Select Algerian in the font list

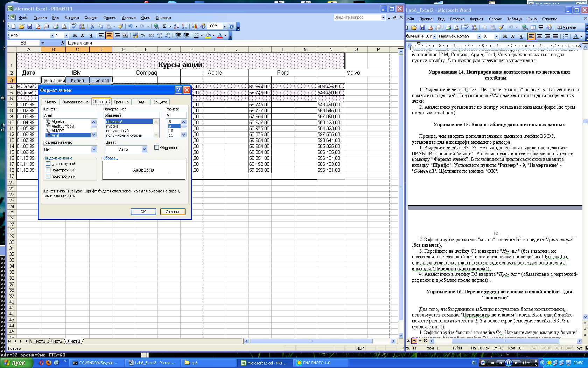click(58, 122)
